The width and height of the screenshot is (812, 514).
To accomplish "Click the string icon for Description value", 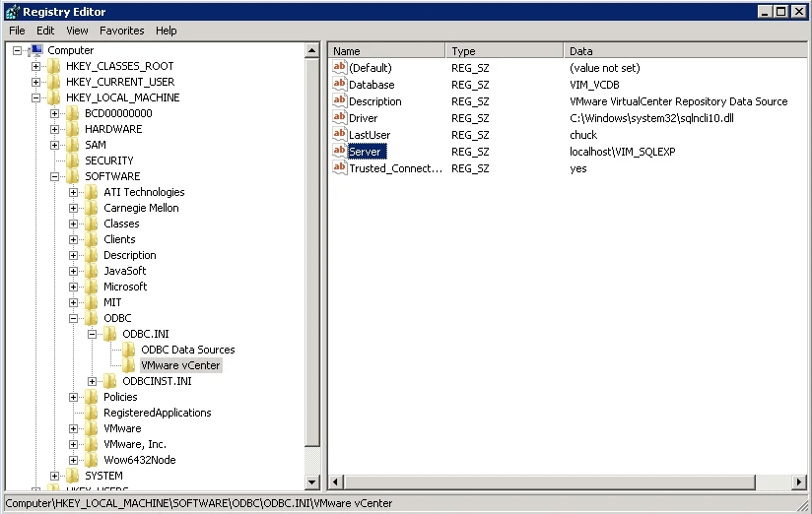I will (x=339, y=101).
